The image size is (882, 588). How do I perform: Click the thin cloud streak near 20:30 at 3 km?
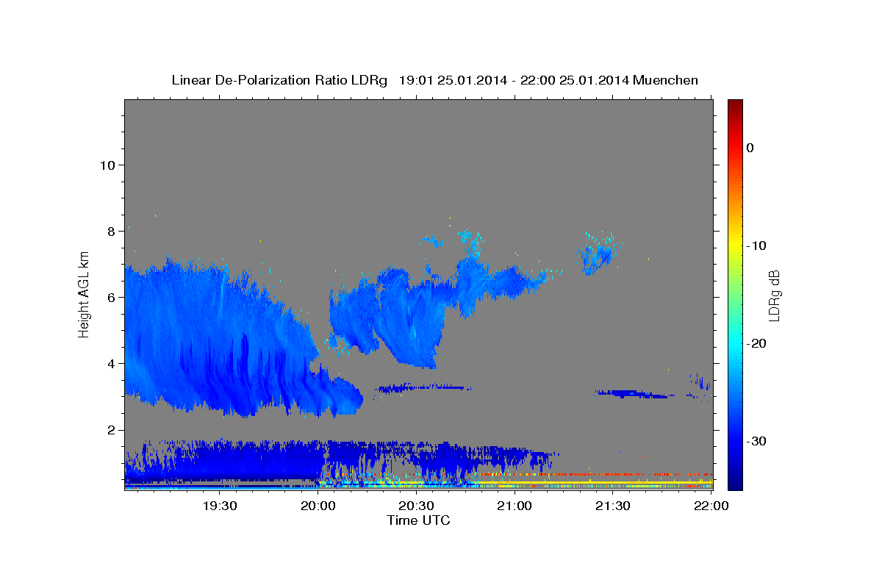point(423,387)
